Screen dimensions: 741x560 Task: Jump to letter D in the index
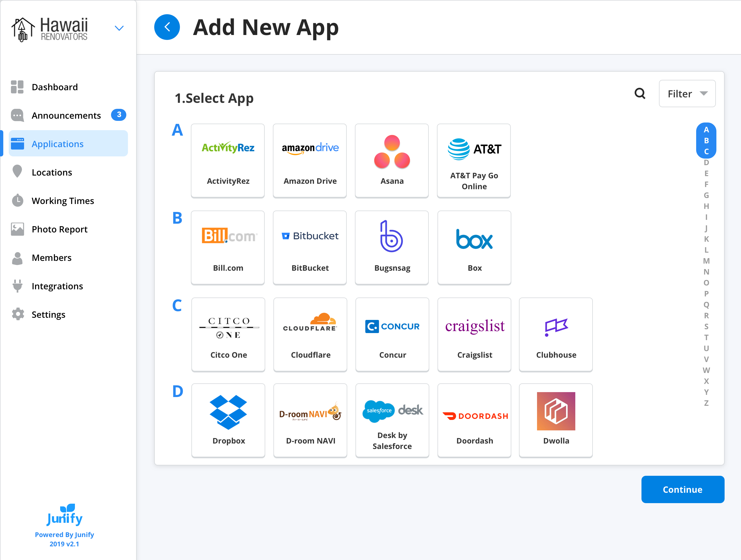coord(706,163)
